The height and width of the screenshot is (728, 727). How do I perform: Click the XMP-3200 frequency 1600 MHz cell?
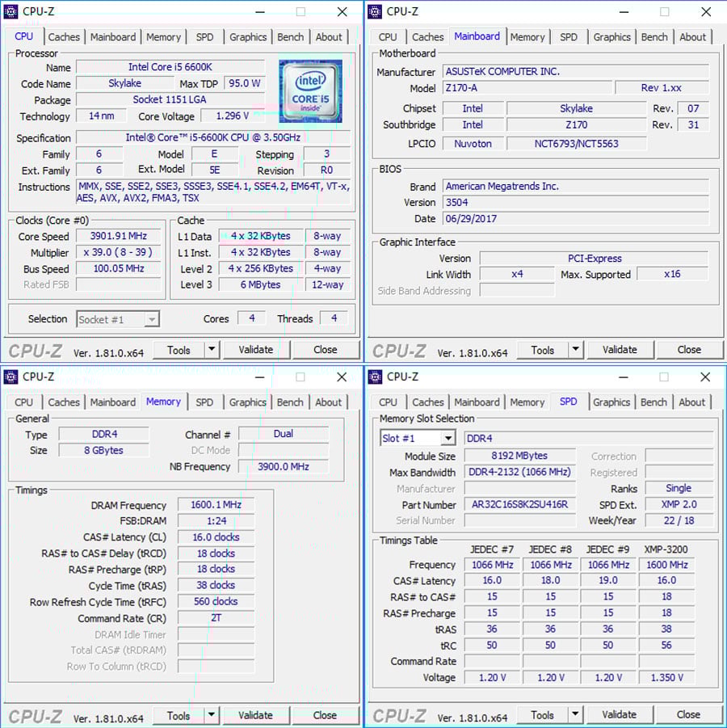point(666,565)
